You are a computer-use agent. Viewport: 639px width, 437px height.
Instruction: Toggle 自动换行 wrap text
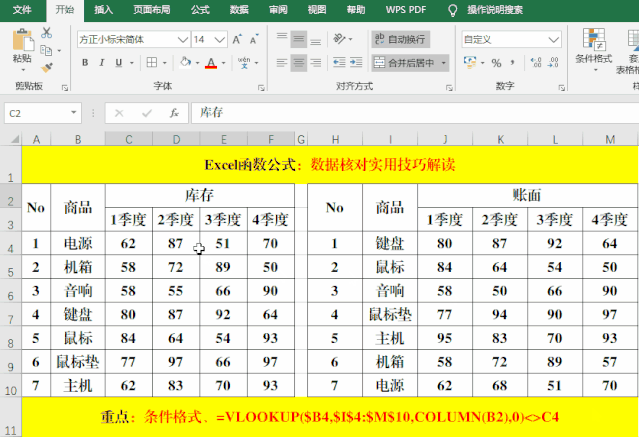[x=399, y=39]
